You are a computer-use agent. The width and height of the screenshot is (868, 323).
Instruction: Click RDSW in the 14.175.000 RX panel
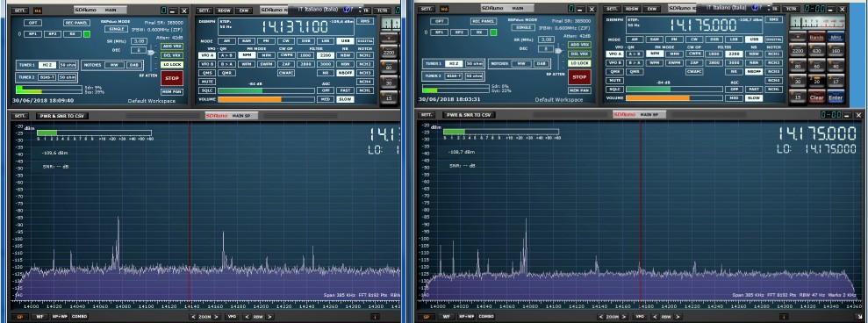(x=631, y=10)
